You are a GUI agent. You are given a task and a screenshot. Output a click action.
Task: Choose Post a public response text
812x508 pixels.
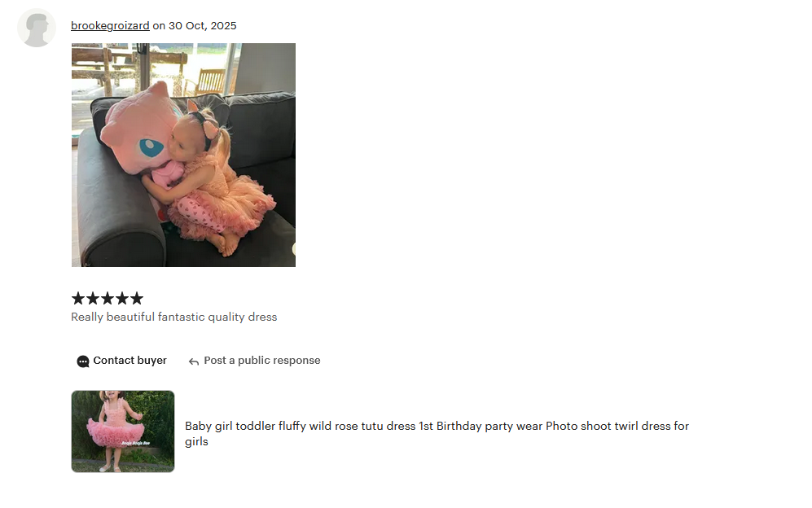pos(262,361)
